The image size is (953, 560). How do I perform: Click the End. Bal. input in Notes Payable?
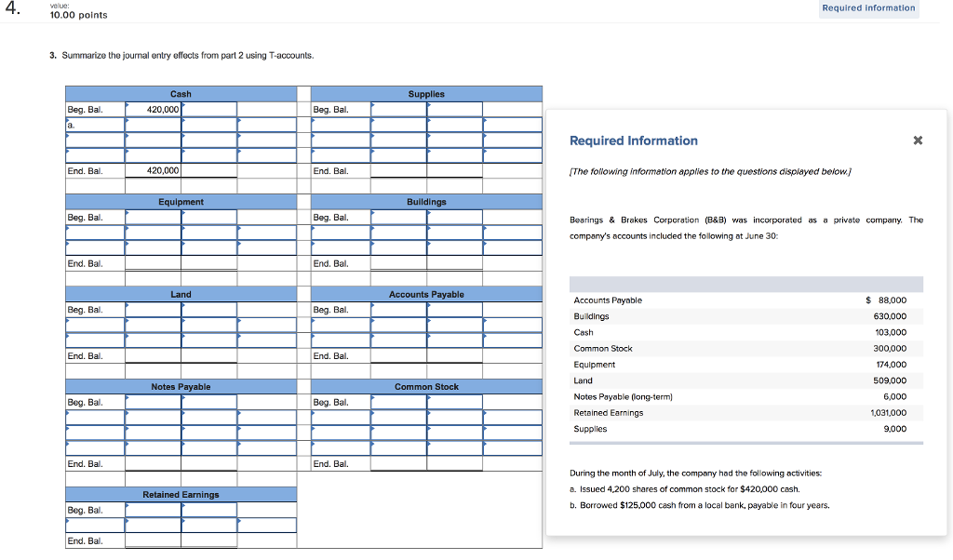pos(152,463)
